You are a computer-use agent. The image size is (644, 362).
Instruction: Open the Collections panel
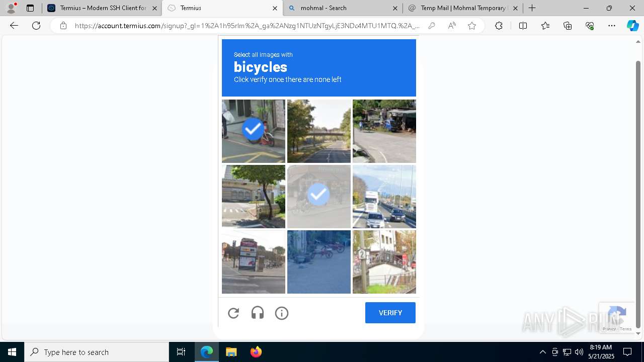568,26
